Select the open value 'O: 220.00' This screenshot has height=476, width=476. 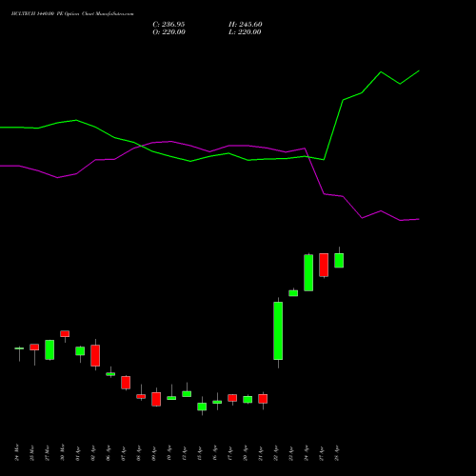(x=169, y=32)
